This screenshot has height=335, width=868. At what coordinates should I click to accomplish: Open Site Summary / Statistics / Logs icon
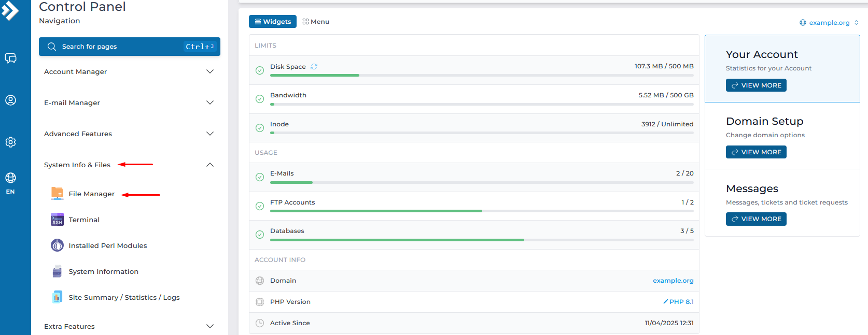[x=57, y=297]
